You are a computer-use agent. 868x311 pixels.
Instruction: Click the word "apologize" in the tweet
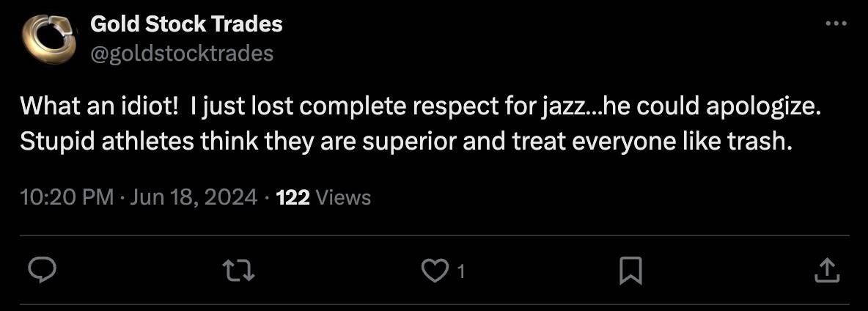pyautogui.click(x=764, y=107)
